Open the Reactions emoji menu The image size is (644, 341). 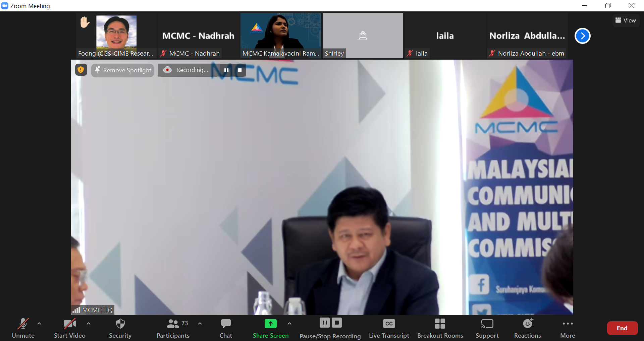[527, 328]
